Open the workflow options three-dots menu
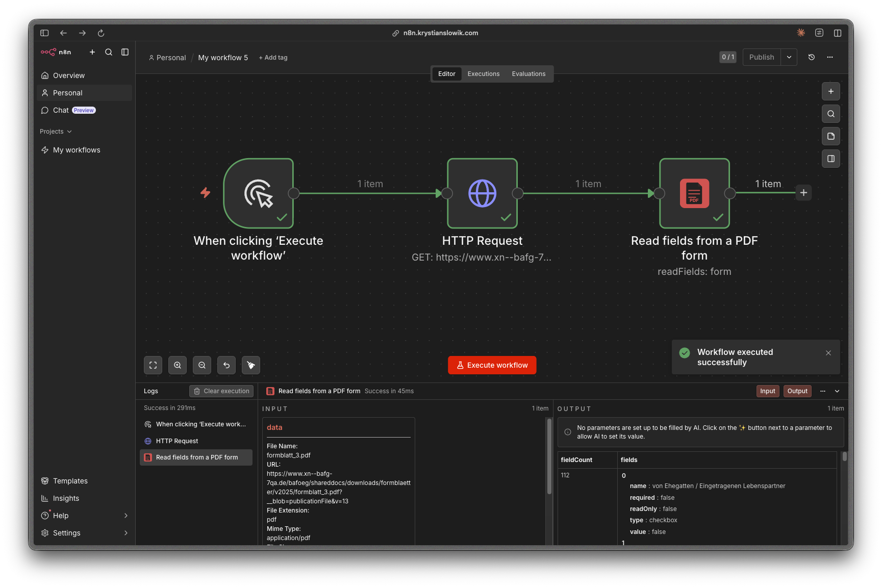882x588 pixels. 830,57
